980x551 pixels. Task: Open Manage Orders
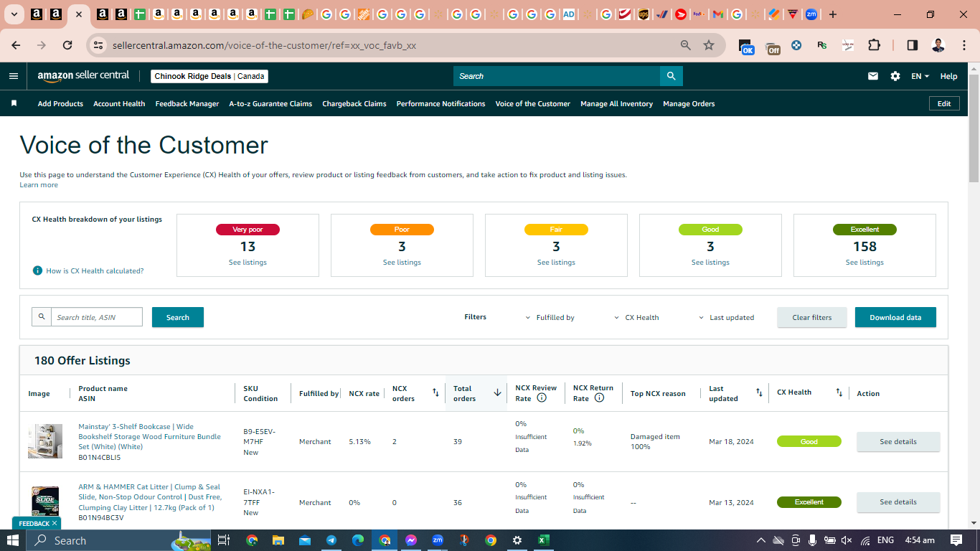[689, 103]
